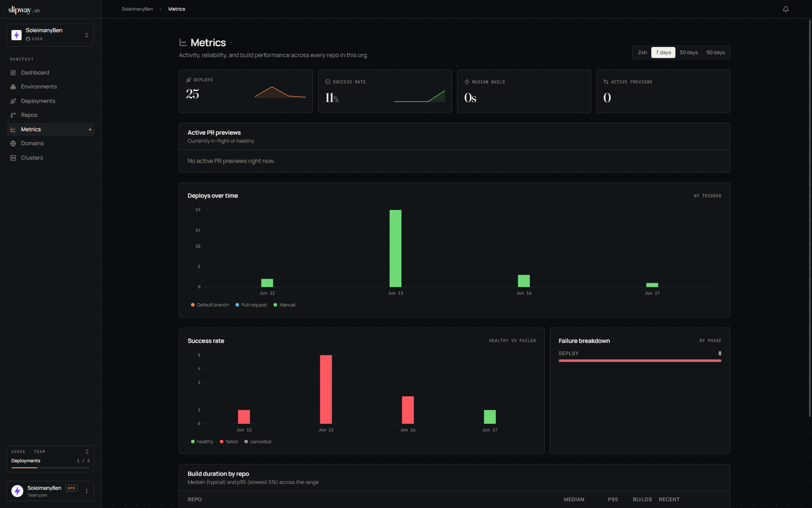Click the SoleimanyBen org avatar icon
812x508 pixels.
pos(16,35)
